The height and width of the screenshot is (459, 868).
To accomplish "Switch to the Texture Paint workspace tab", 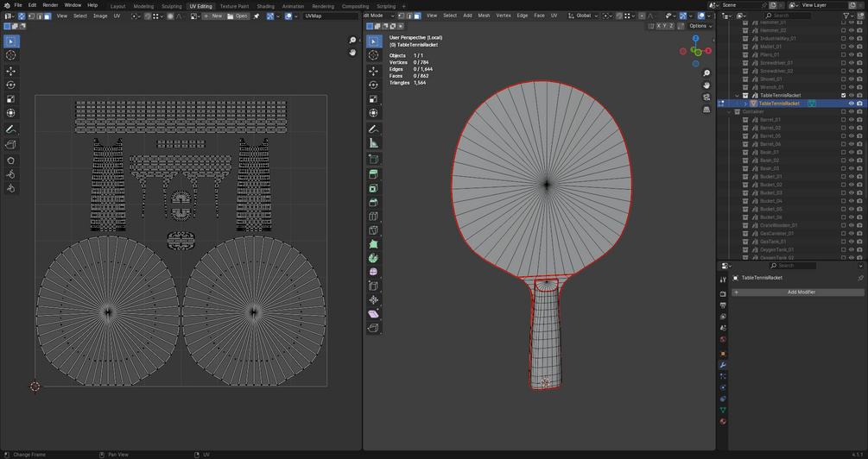I will pos(234,6).
